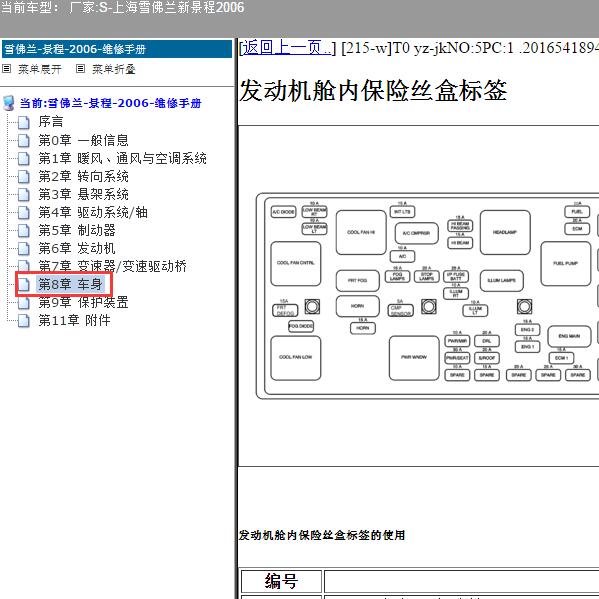The image size is (599, 599).
Task: Open 第9章 保护装置
Action: [x=83, y=302]
